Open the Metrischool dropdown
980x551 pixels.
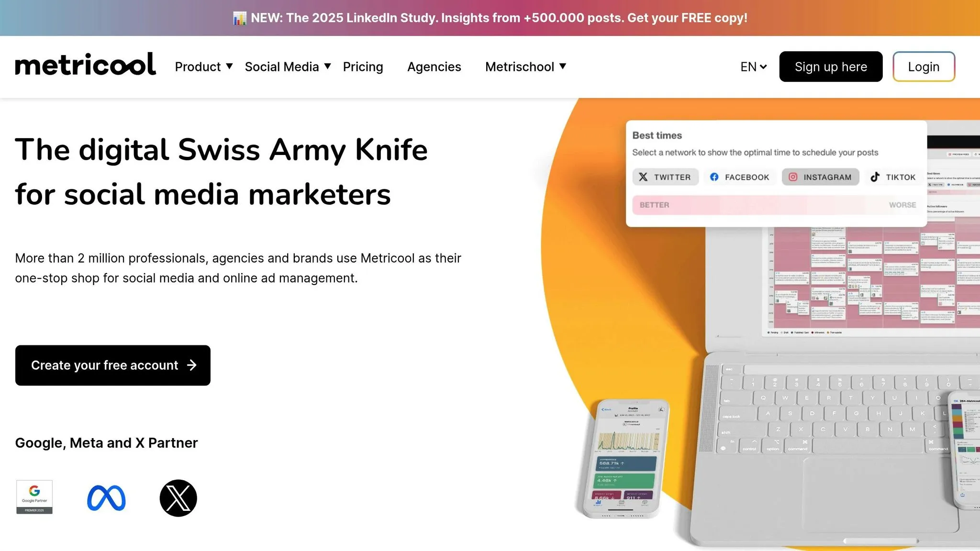525,66
